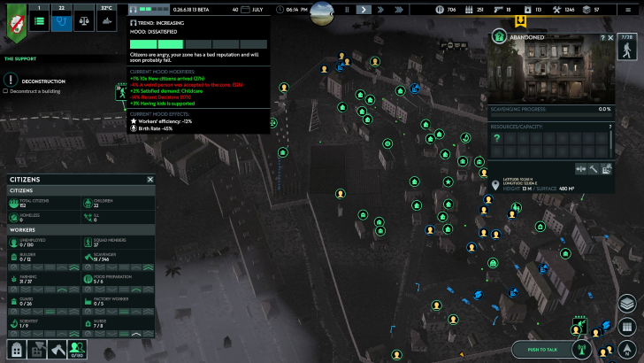Screen dimensions: 644x363
Task: Close the Abandoned building panel
Action: pyautogui.click(x=610, y=37)
